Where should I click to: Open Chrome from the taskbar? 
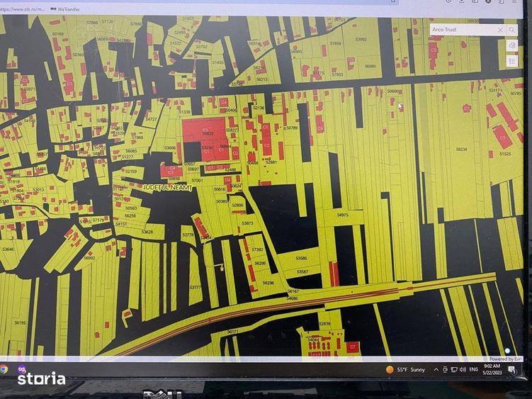click(4, 369)
